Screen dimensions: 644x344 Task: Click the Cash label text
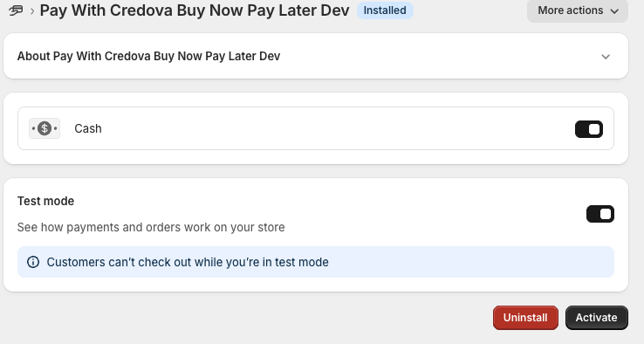coord(88,128)
